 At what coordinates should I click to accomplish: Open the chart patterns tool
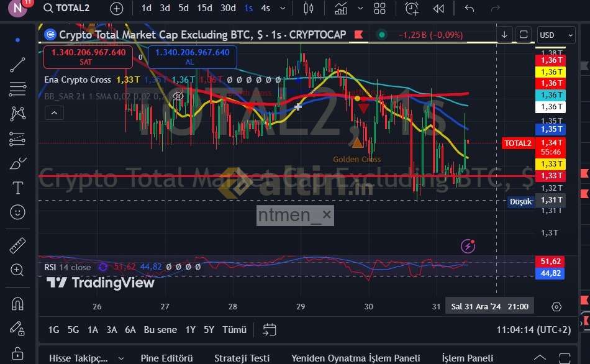click(x=17, y=113)
